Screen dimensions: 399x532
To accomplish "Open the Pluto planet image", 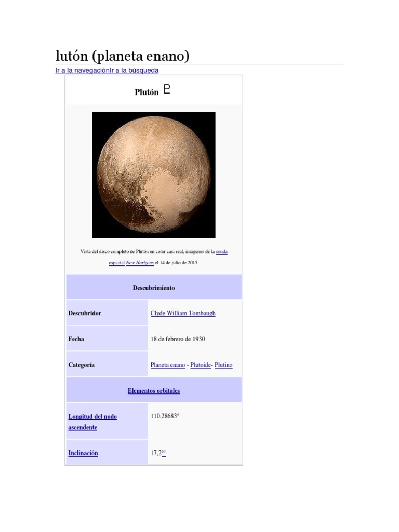I will (154, 175).
